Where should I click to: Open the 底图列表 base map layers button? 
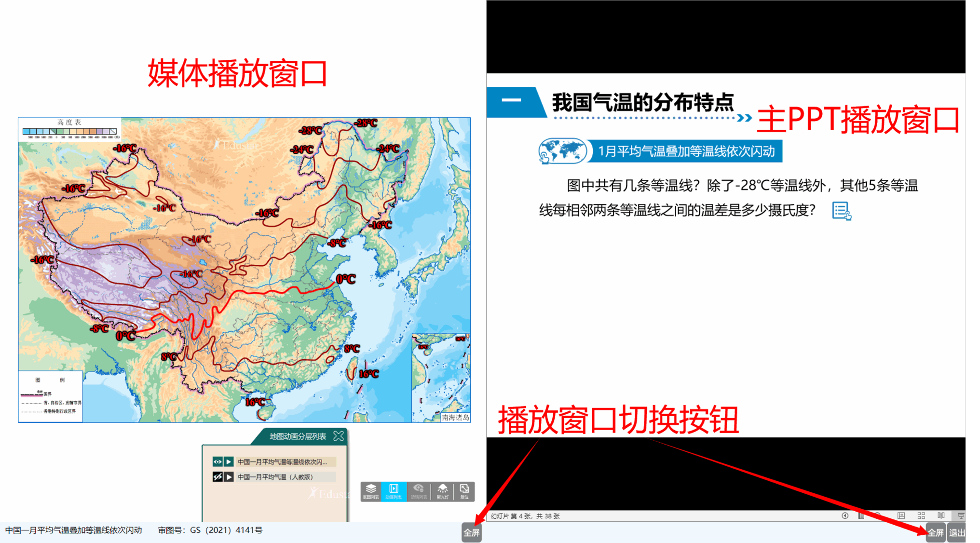point(371,491)
